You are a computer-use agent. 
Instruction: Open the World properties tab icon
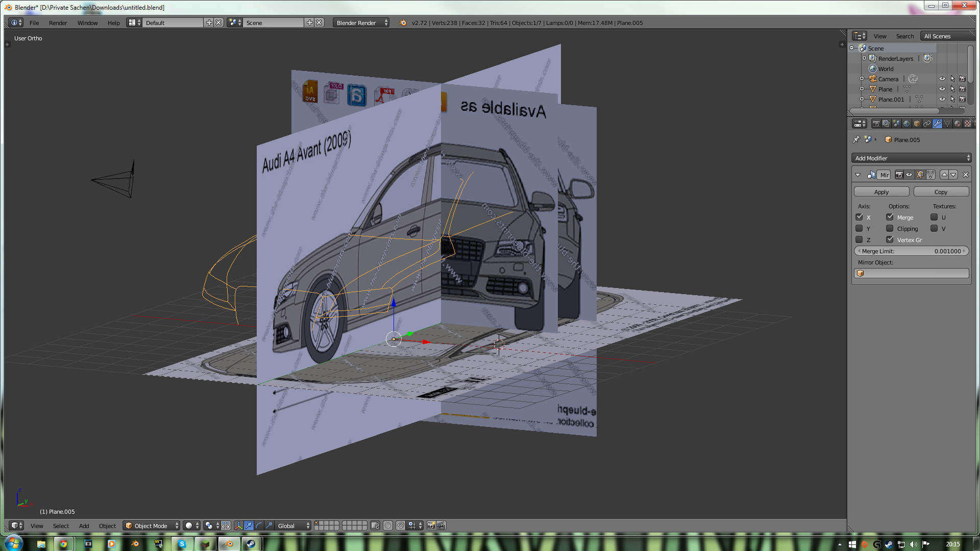point(906,124)
